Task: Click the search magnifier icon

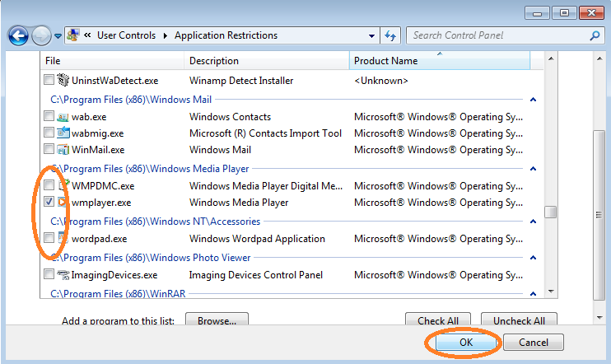Action: tap(595, 36)
